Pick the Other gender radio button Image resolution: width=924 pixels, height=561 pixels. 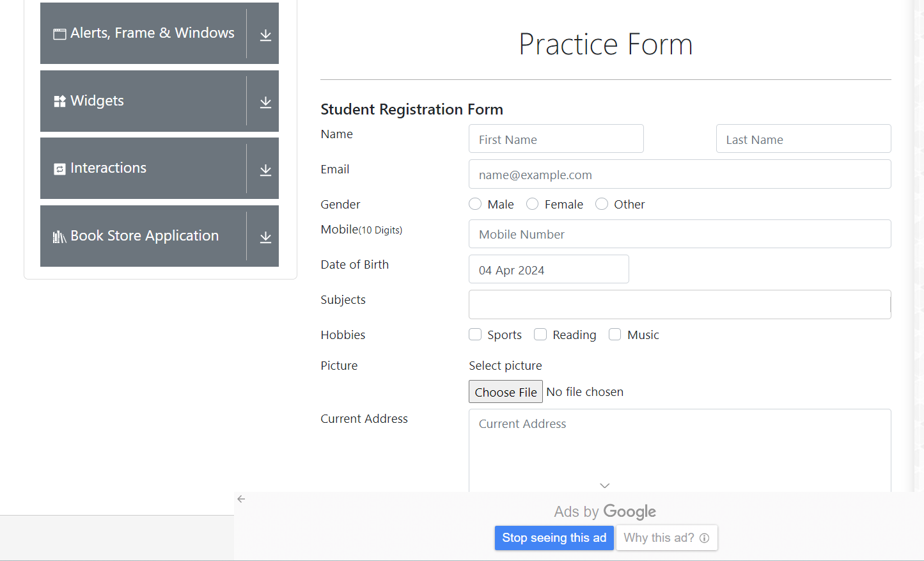(x=602, y=204)
